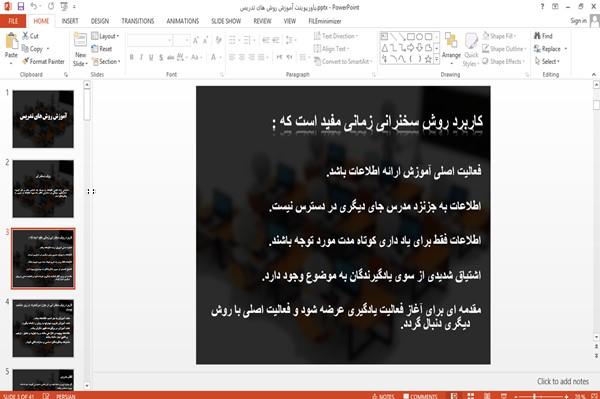Toggle Bold formatting
The image size is (600, 399).
tap(131, 57)
